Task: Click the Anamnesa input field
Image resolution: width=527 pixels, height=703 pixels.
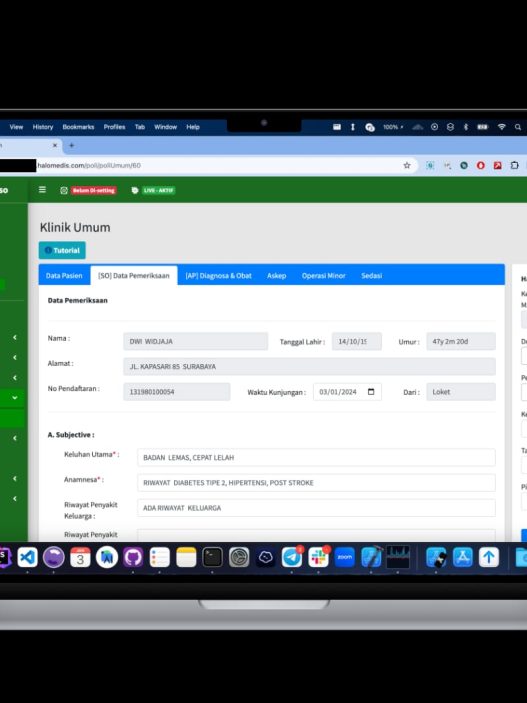Action: pos(316,482)
